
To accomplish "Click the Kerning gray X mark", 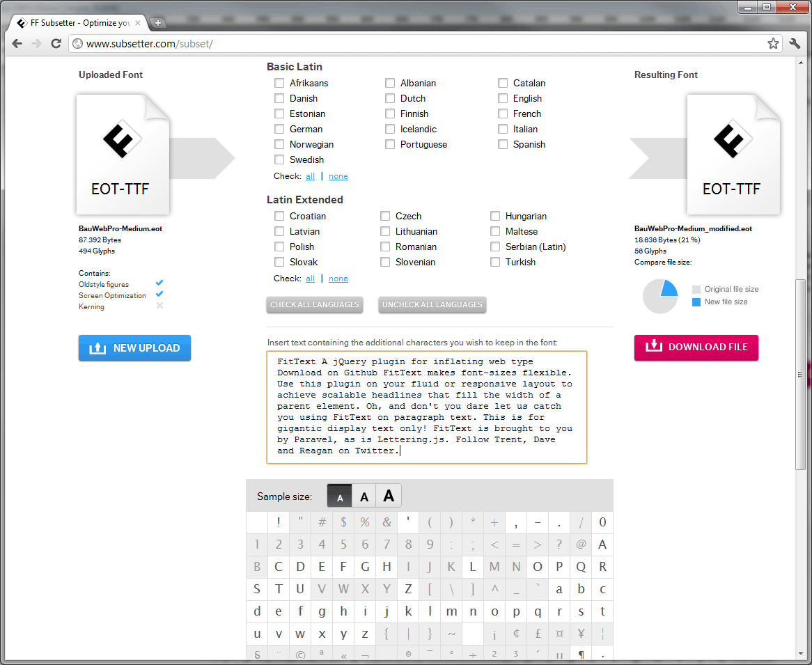I will (159, 306).
